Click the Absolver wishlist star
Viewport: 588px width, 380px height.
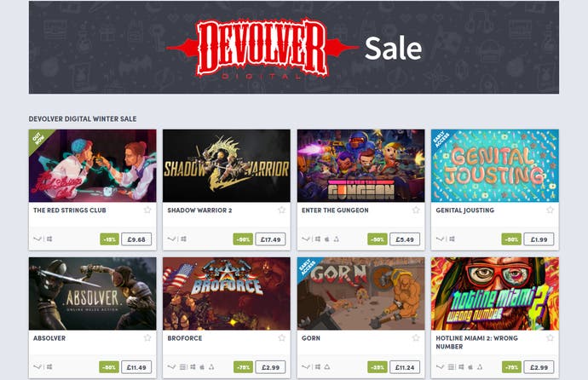coord(147,337)
